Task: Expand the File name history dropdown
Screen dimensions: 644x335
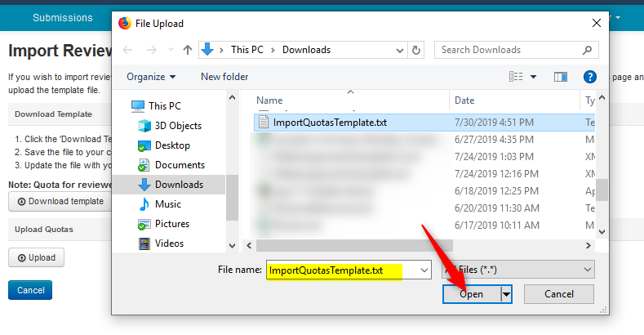Action: click(423, 270)
